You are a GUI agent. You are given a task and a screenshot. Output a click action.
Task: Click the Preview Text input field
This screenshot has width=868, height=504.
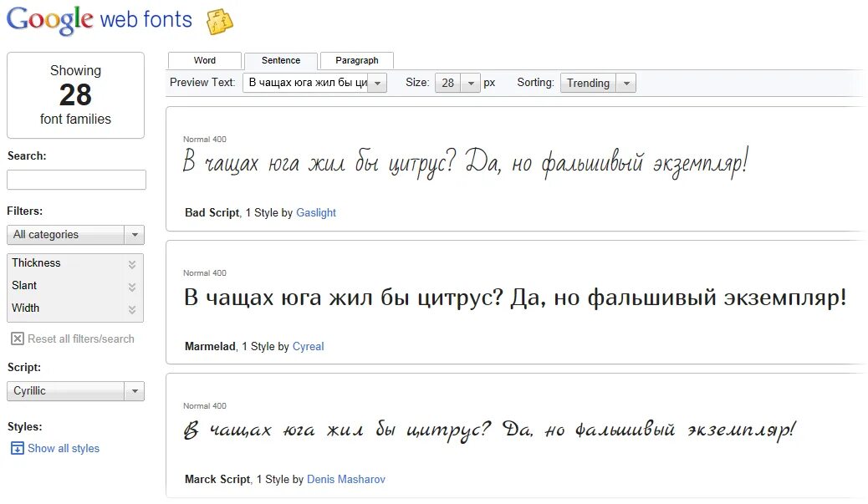point(306,83)
